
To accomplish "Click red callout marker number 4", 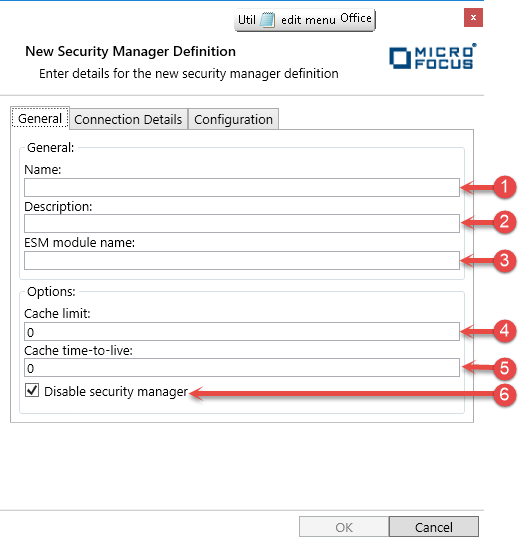I will coord(504,331).
